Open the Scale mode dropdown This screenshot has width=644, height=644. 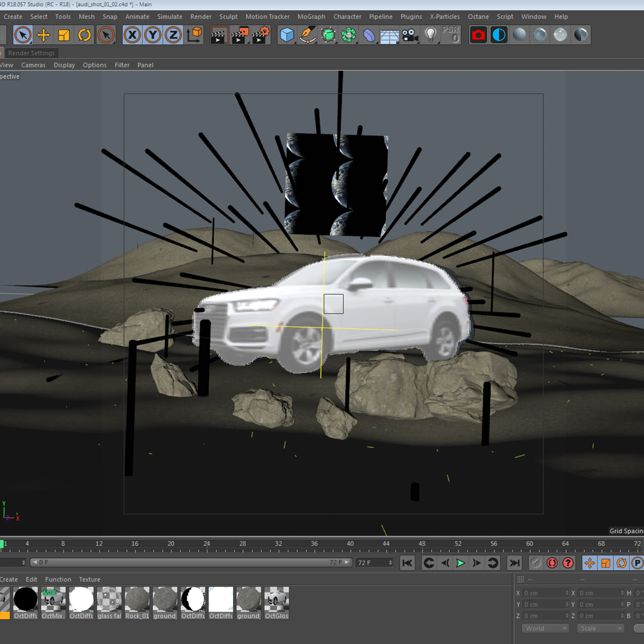(x=600, y=628)
